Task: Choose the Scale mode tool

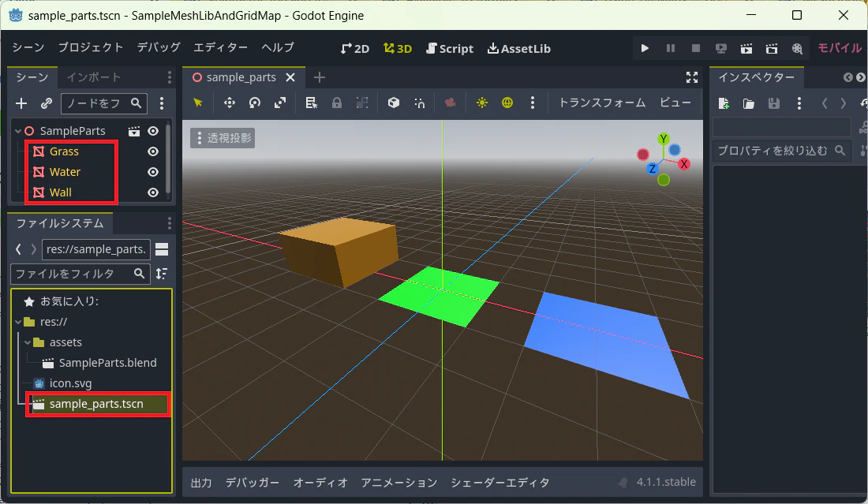Action: click(280, 103)
